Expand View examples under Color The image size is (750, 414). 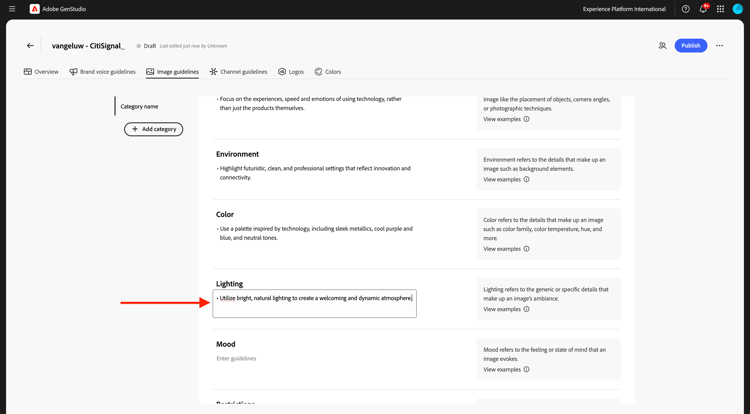click(x=506, y=249)
